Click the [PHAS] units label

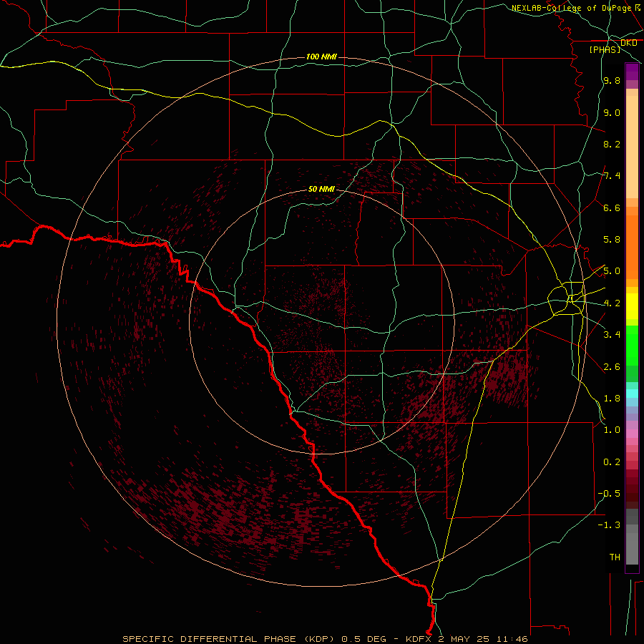[x=605, y=49]
